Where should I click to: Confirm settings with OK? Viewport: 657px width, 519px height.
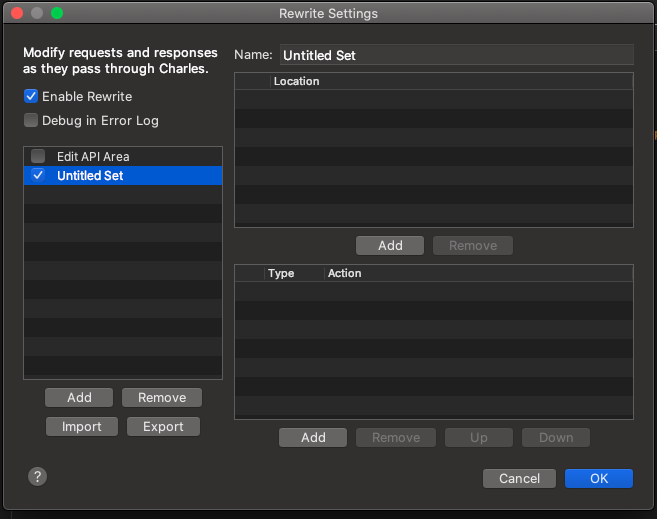point(599,478)
